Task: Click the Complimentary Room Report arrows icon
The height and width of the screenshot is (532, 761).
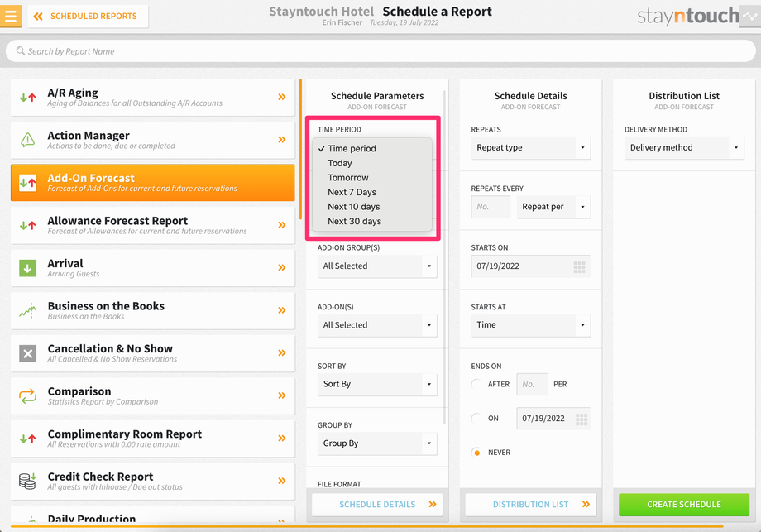Action: (x=27, y=439)
